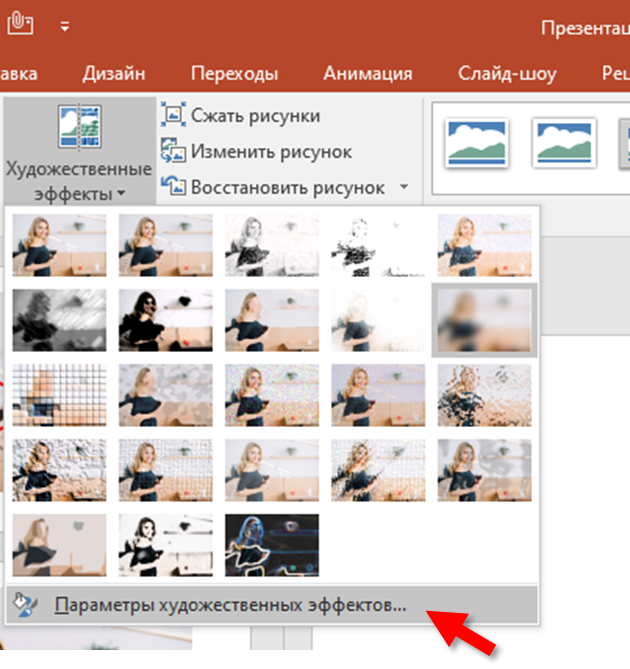Viewport: 630px width, 669px height.
Task: Apply the mosaic bubbles effect thumbnail
Action: (378, 395)
